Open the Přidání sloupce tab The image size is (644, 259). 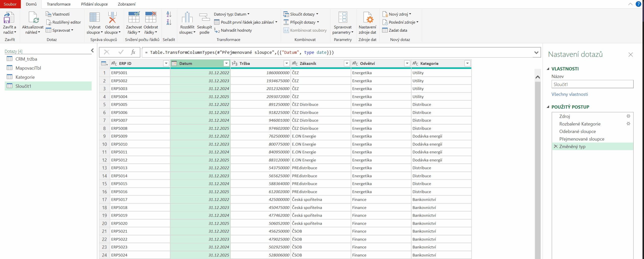(x=94, y=4)
